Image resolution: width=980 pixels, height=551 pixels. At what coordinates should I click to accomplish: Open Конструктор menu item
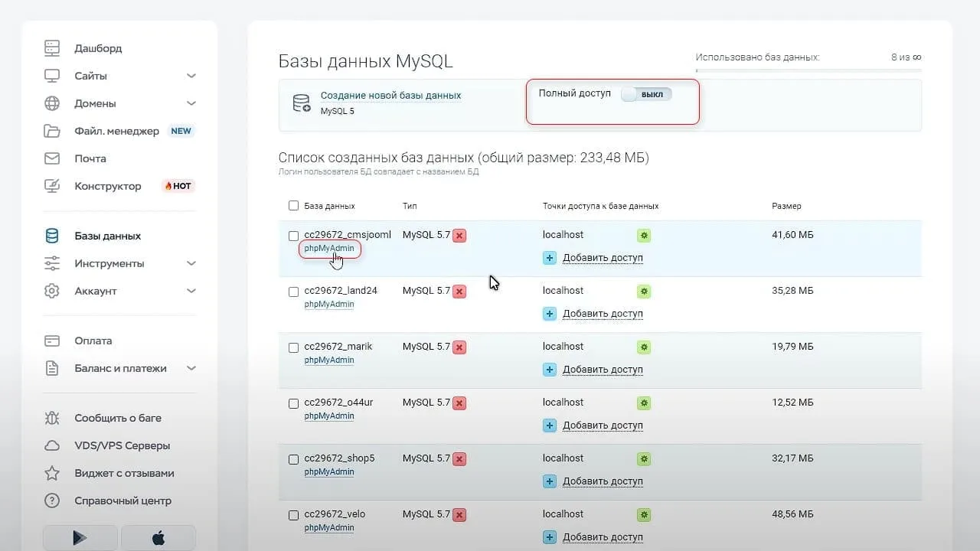tap(108, 186)
